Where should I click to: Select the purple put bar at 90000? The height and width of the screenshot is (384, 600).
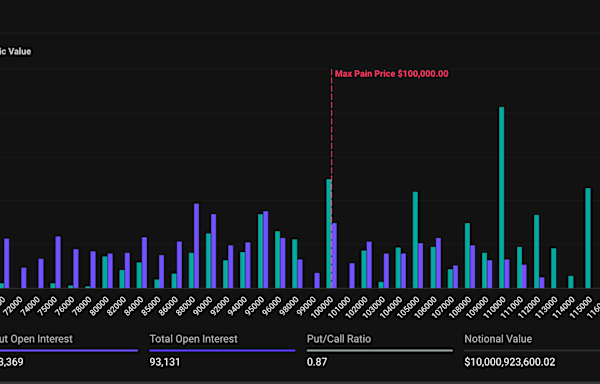point(214,251)
